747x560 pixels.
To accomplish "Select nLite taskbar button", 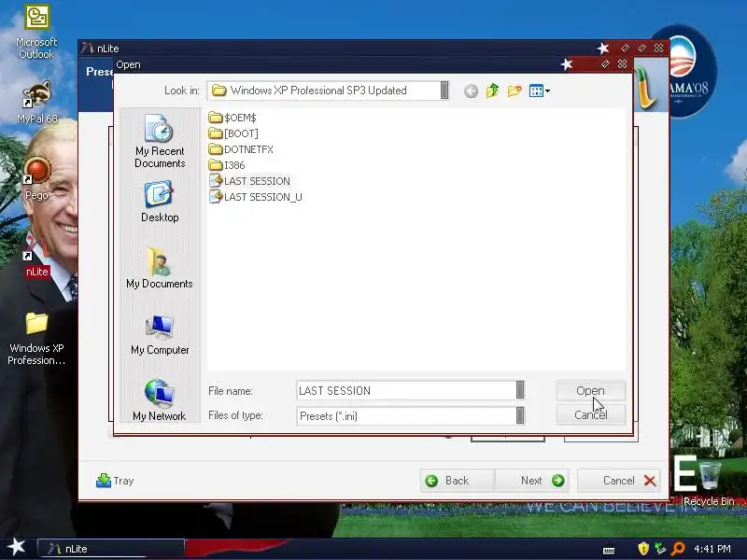I will pos(111,549).
